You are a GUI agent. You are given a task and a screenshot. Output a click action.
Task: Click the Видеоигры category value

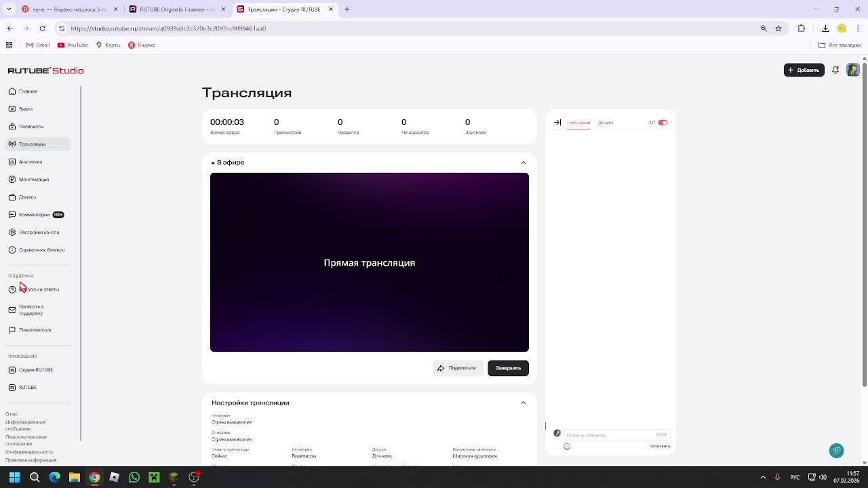(x=304, y=456)
